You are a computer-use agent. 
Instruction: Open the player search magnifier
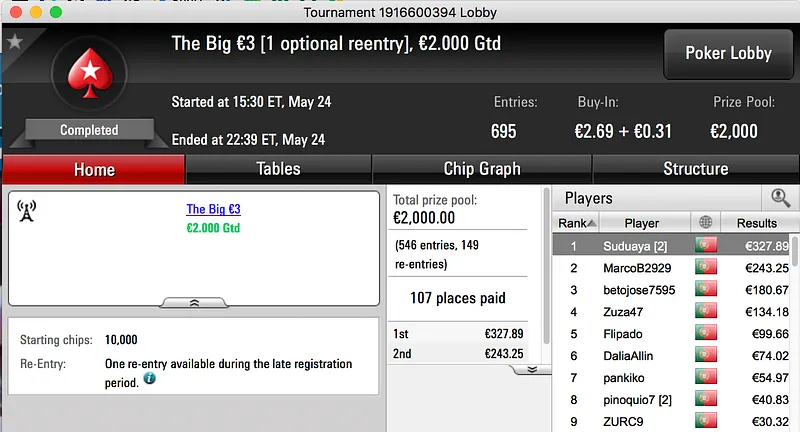coord(780,198)
